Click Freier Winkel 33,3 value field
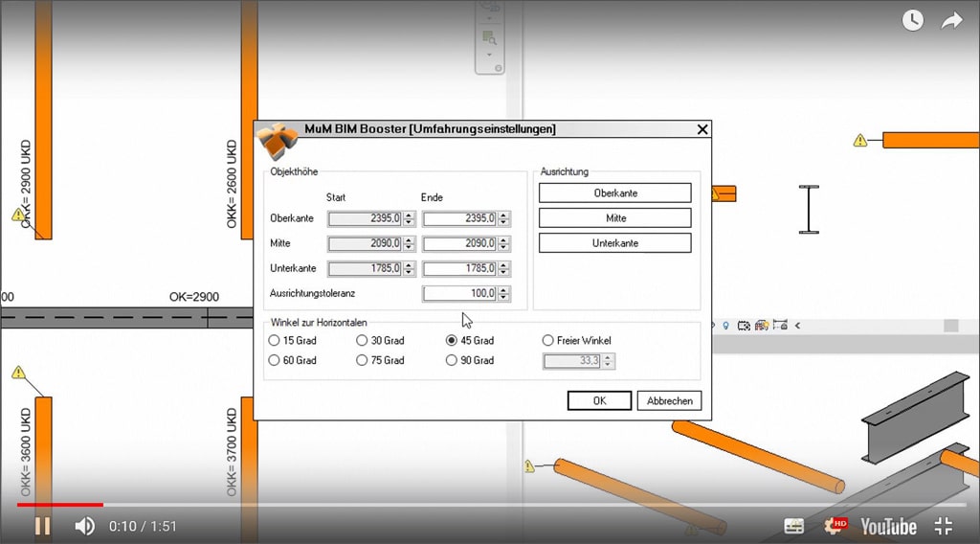This screenshot has height=544, width=980. [x=572, y=361]
